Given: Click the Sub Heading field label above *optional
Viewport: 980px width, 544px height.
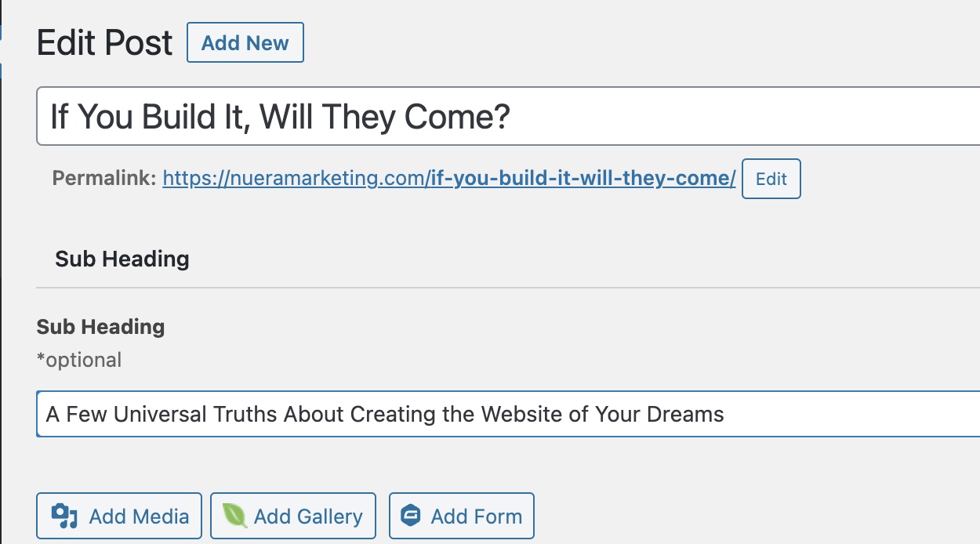Looking at the screenshot, I should click(100, 327).
